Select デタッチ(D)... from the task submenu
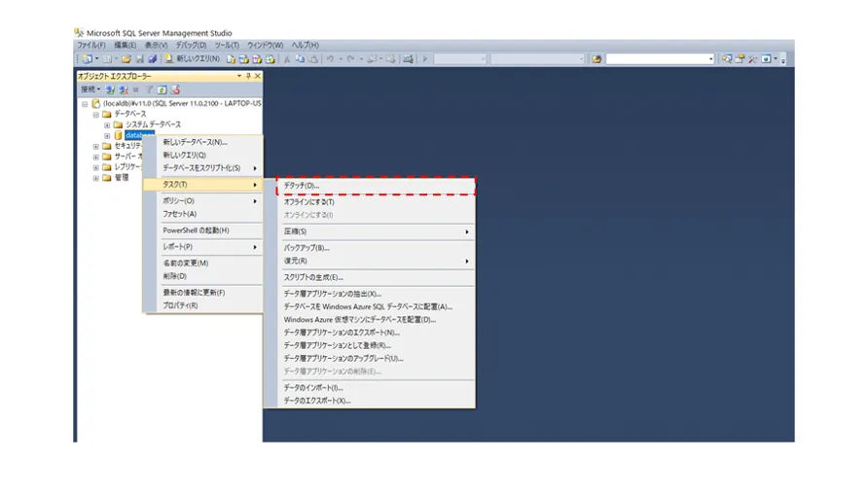 point(302,186)
